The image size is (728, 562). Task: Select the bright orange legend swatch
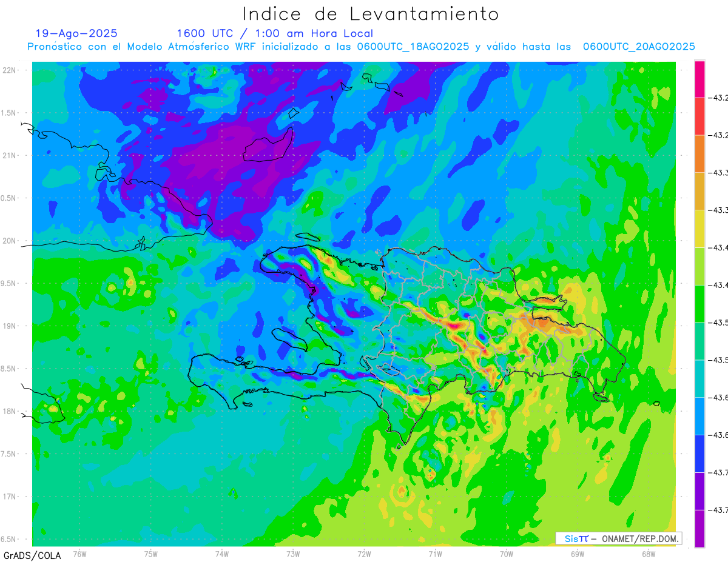pyautogui.click(x=699, y=154)
